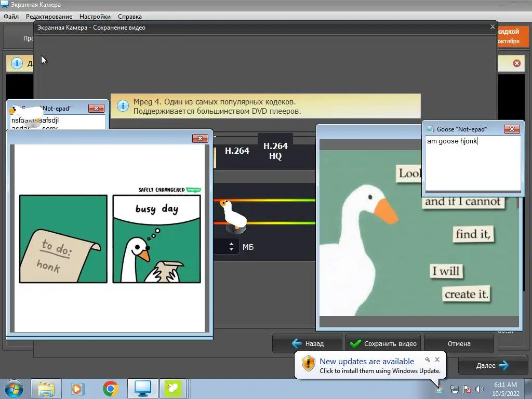Screen dimensions: 532x399
Task: Click the info icon beside Mpeg 4 description
Action: pos(123,106)
